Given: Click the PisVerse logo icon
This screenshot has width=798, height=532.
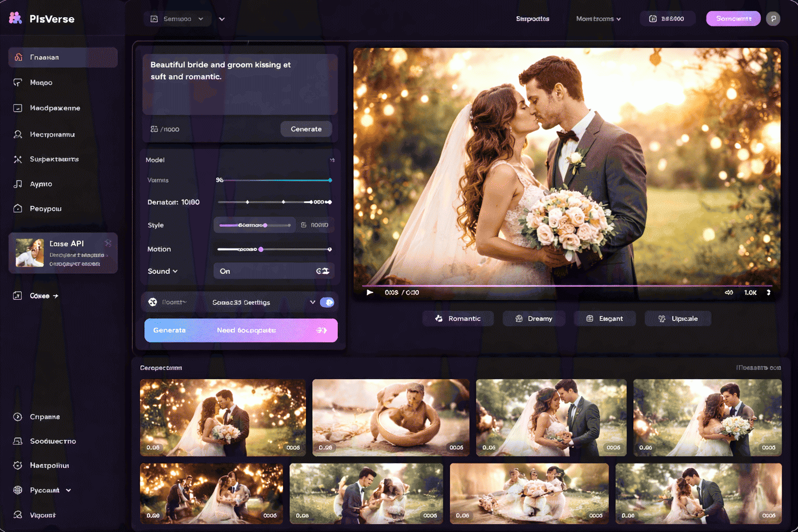Looking at the screenshot, I should click(16, 18).
